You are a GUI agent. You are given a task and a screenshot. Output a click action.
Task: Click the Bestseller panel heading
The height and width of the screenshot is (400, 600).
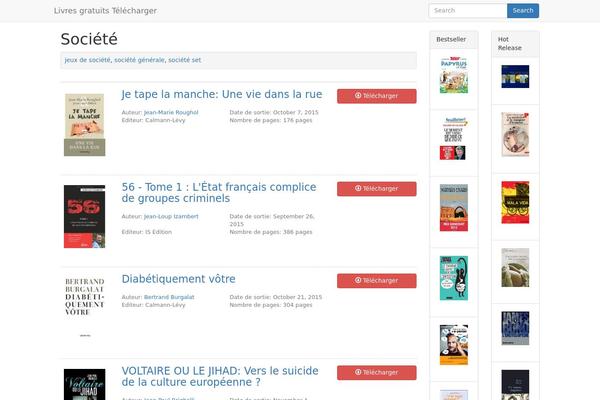451,39
